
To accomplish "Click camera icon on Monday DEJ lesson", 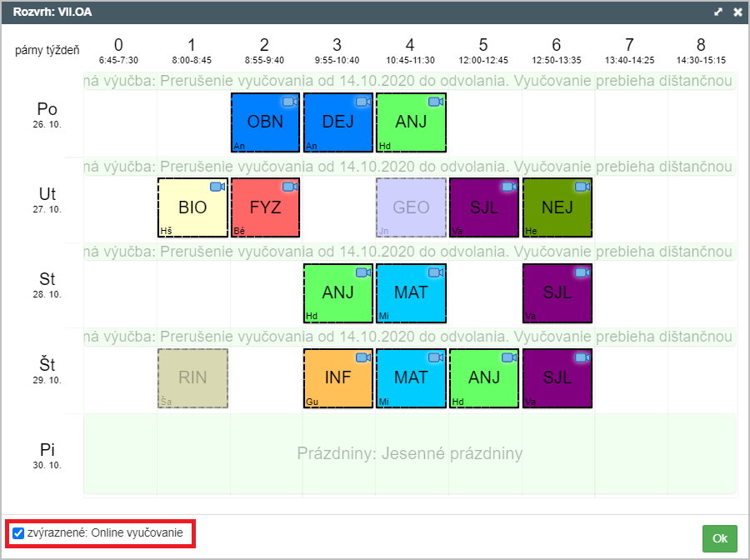I will point(362,102).
